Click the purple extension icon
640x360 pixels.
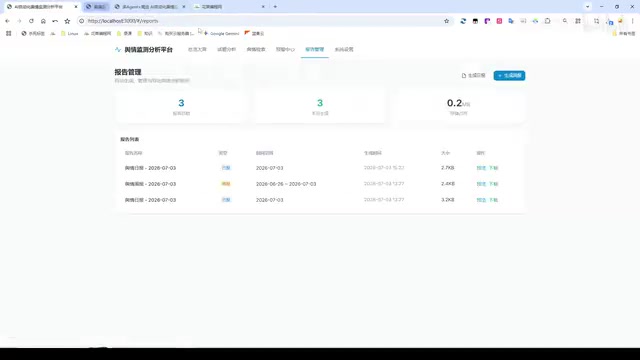click(x=487, y=21)
